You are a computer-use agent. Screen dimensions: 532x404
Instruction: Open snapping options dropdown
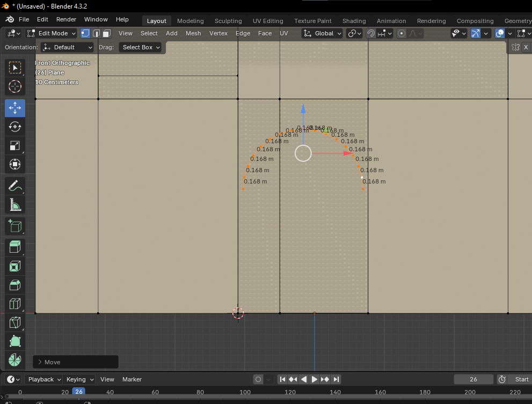point(385,33)
